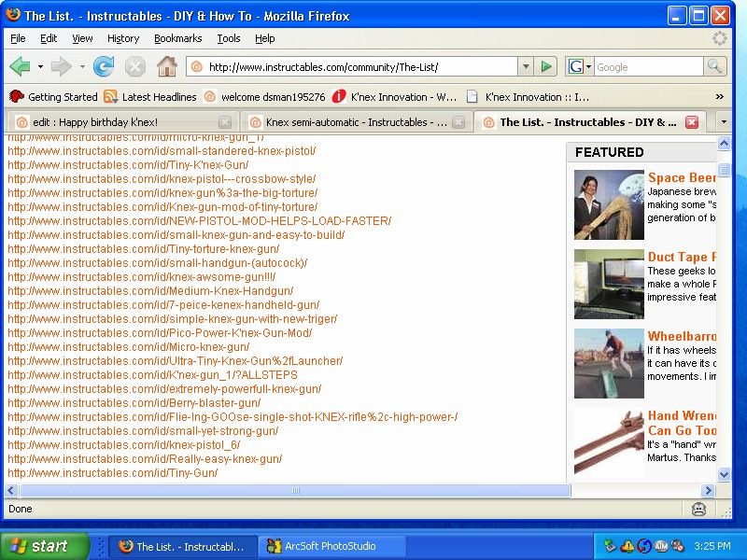Open the Forward button history dropdown arrow

82,66
